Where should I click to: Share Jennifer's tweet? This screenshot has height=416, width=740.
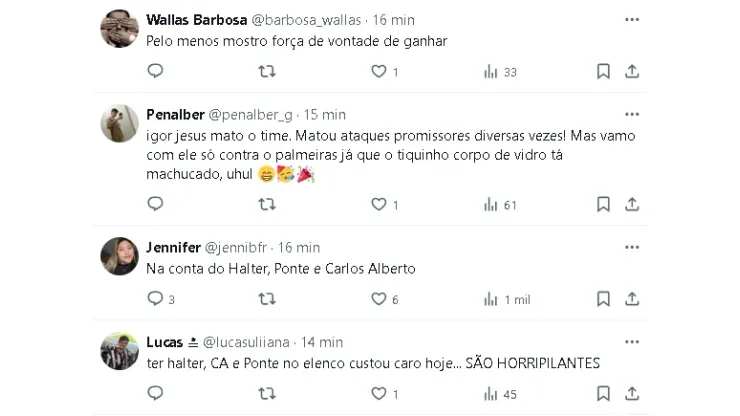(632, 299)
